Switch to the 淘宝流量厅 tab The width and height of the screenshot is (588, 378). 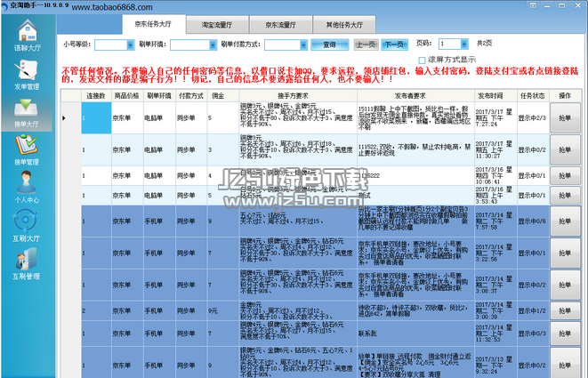[217, 25]
